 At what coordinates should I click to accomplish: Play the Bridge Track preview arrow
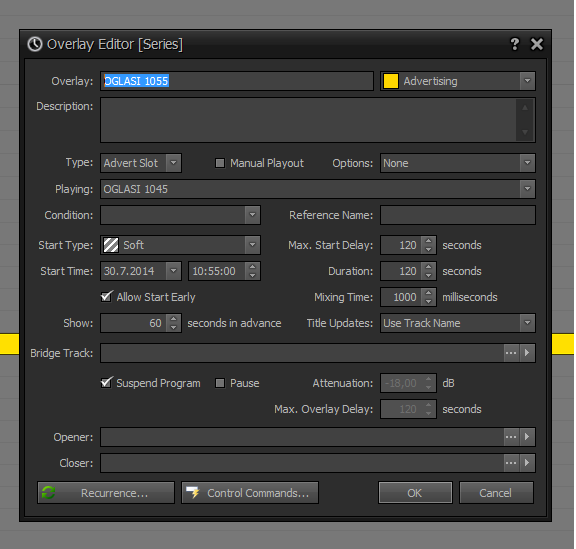pyautogui.click(x=527, y=353)
